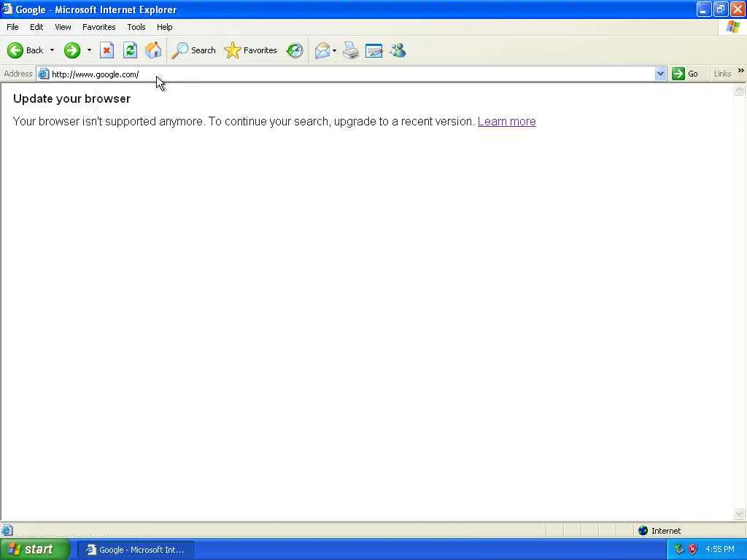Open the Search pane from toolbar
This screenshot has width=747, height=560.
[x=194, y=50]
